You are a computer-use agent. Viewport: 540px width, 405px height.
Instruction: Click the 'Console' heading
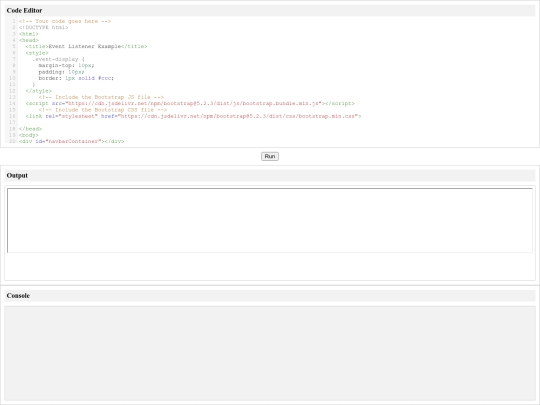click(18, 295)
